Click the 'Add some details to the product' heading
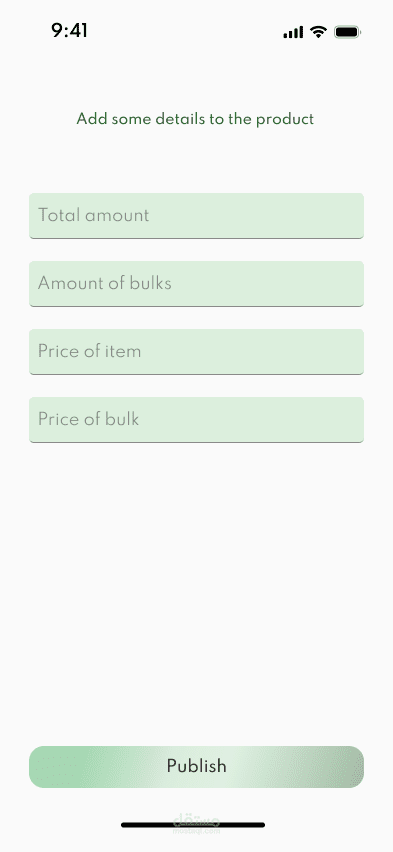This screenshot has height=852, width=393. click(195, 119)
